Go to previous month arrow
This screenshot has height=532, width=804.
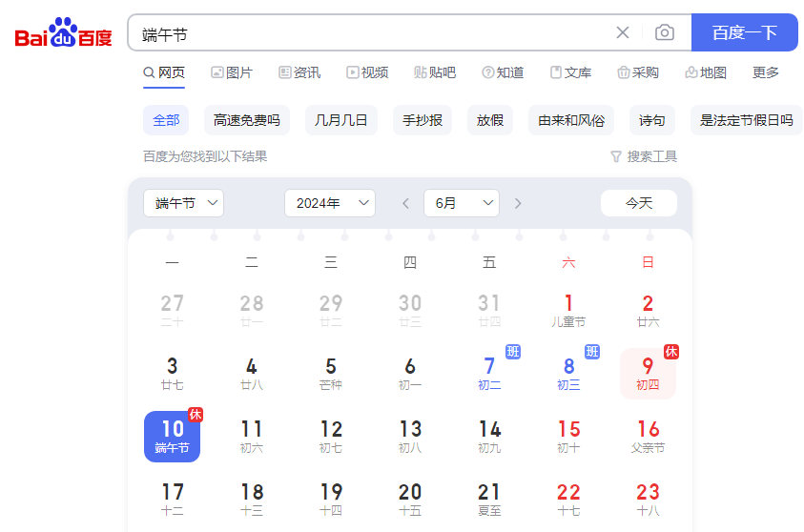click(x=405, y=203)
